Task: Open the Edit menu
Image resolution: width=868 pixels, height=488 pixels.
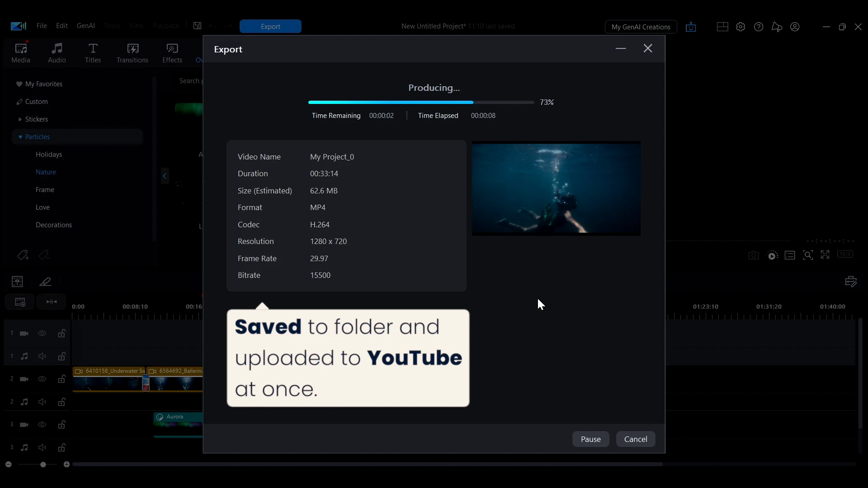Action: pyautogui.click(x=62, y=26)
